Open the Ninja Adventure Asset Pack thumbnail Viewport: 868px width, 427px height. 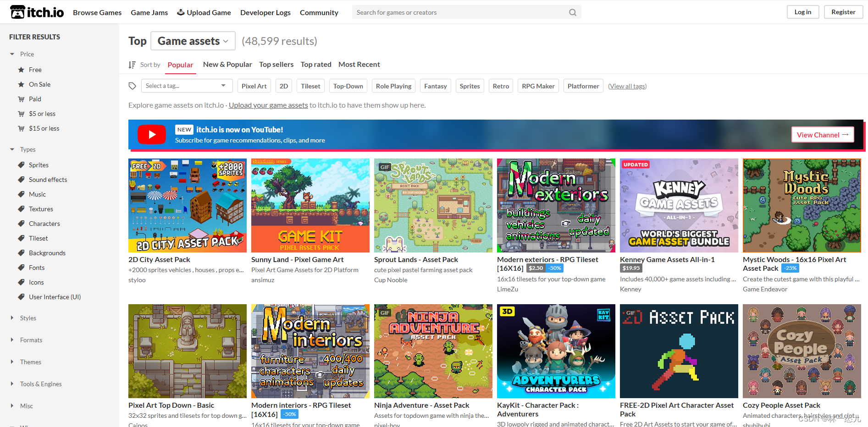pos(433,351)
